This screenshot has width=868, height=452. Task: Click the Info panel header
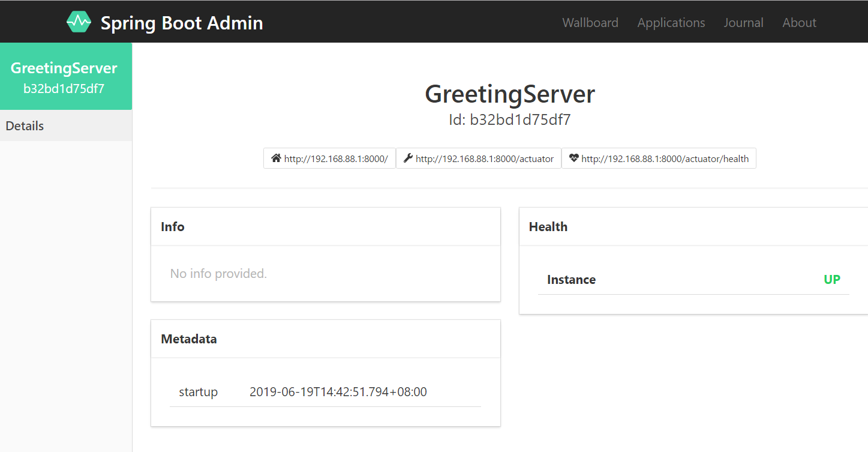pos(325,227)
